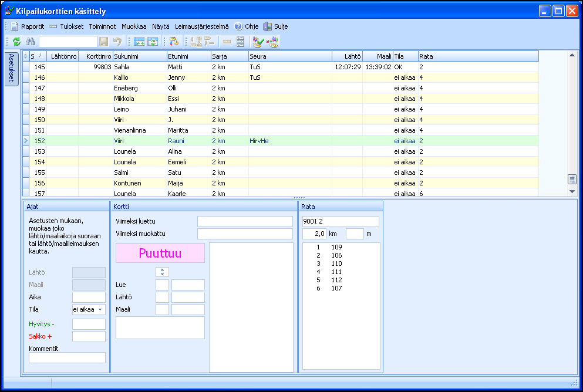
Task: Click the Hyvitys - input field
Action: tap(89, 325)
